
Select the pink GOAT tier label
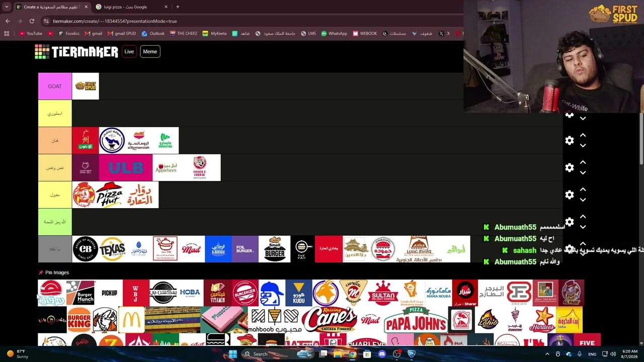pos(55,86)
